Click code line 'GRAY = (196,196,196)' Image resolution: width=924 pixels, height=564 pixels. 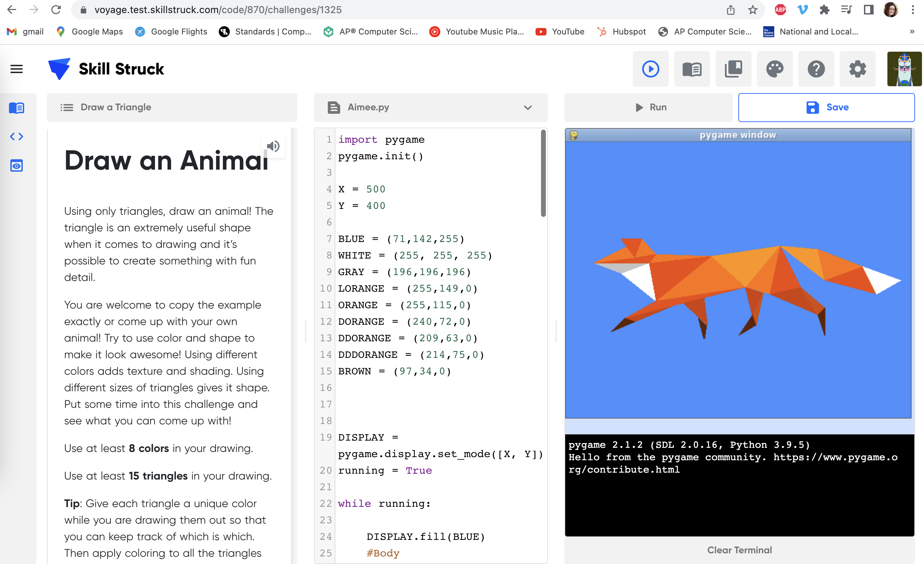click(405, 272)
